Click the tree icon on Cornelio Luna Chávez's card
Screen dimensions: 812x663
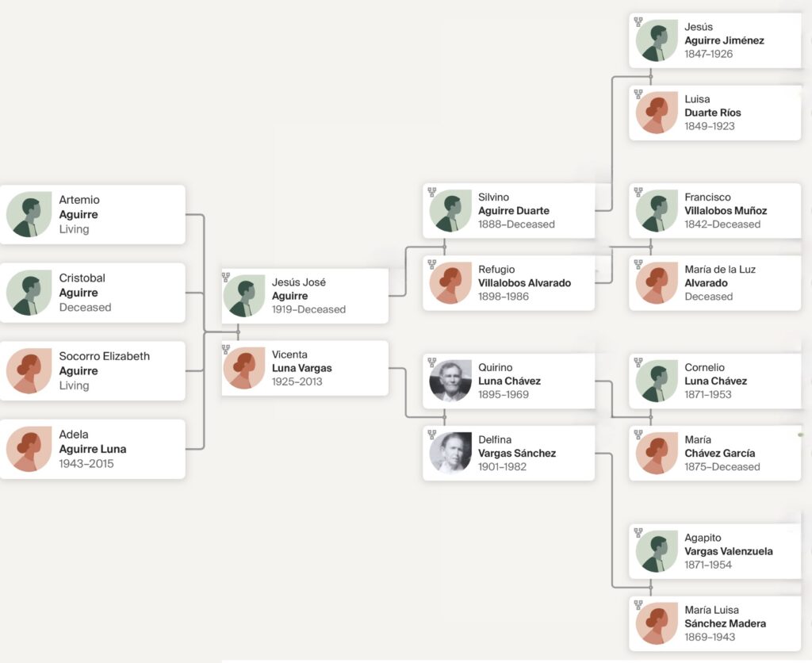[638, 362]
